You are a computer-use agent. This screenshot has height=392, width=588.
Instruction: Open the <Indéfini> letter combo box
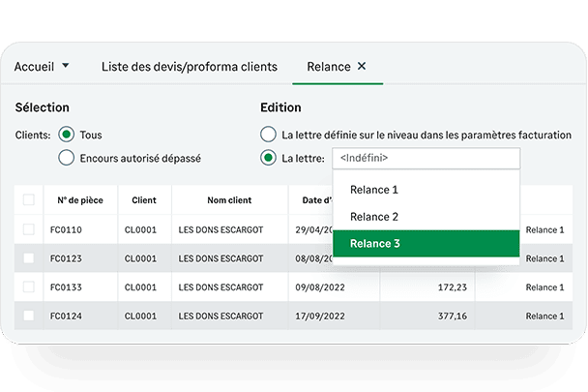[426, 158]
